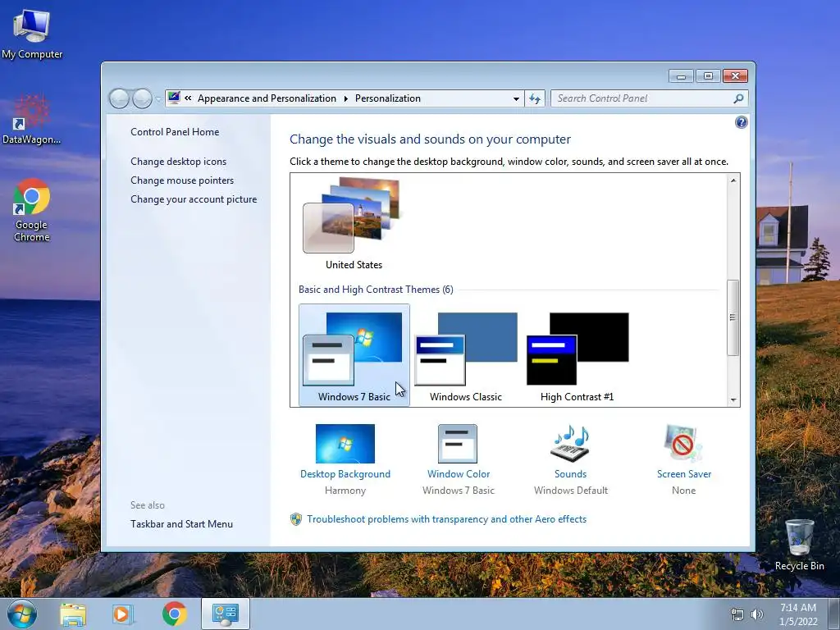Minimize the Personalization window
The image size is (840, 630).
pos(681,76)
